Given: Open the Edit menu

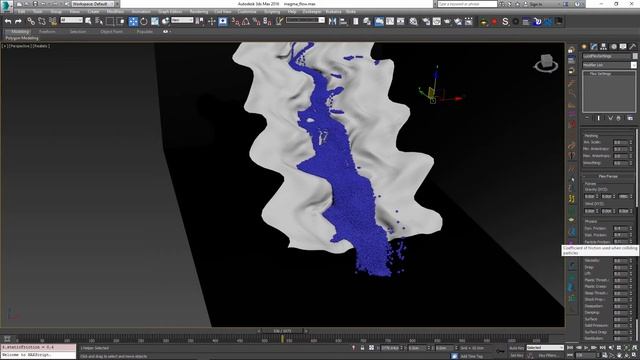Looking at the screenshot, I should (x=21, y=12).
